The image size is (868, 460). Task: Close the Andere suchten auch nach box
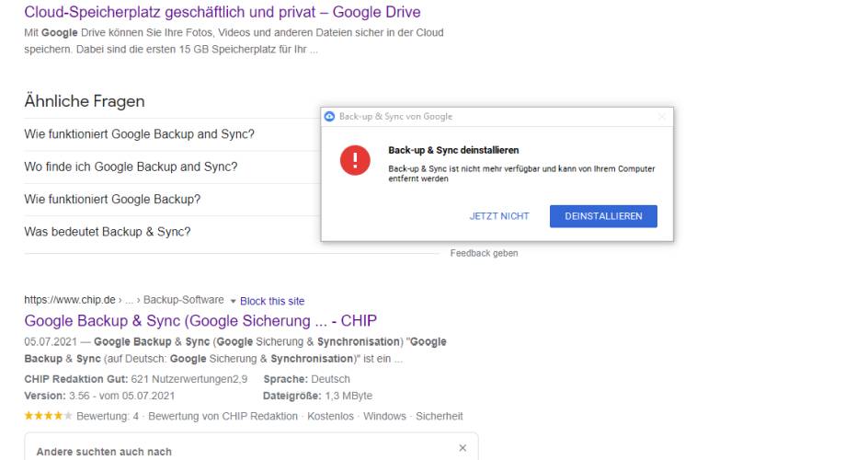(x=463, y=448)
